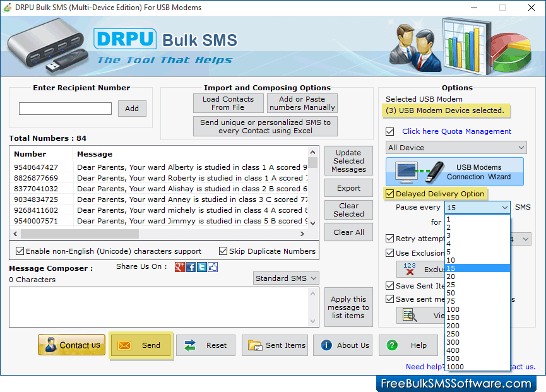Open USB Modems Connection Wizard

454,172
